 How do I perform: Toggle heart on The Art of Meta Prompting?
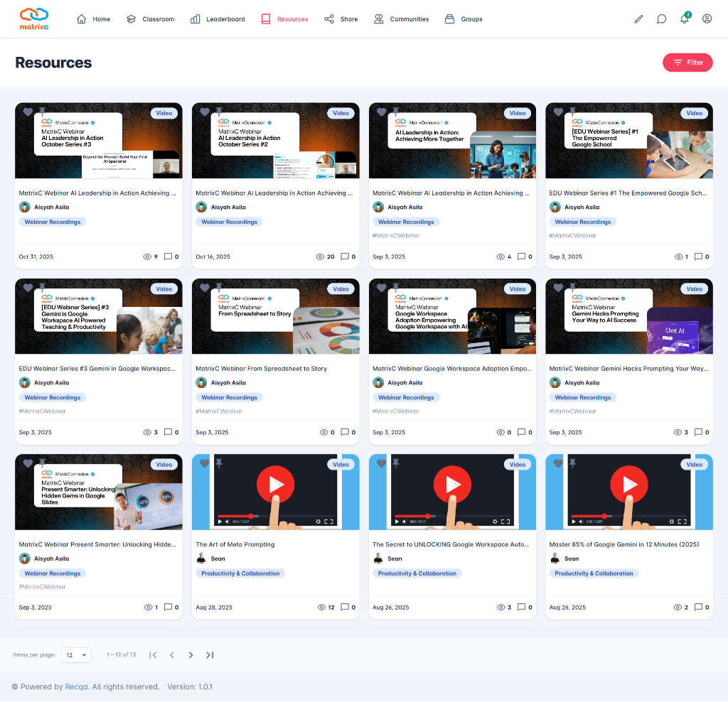(205, 463)
